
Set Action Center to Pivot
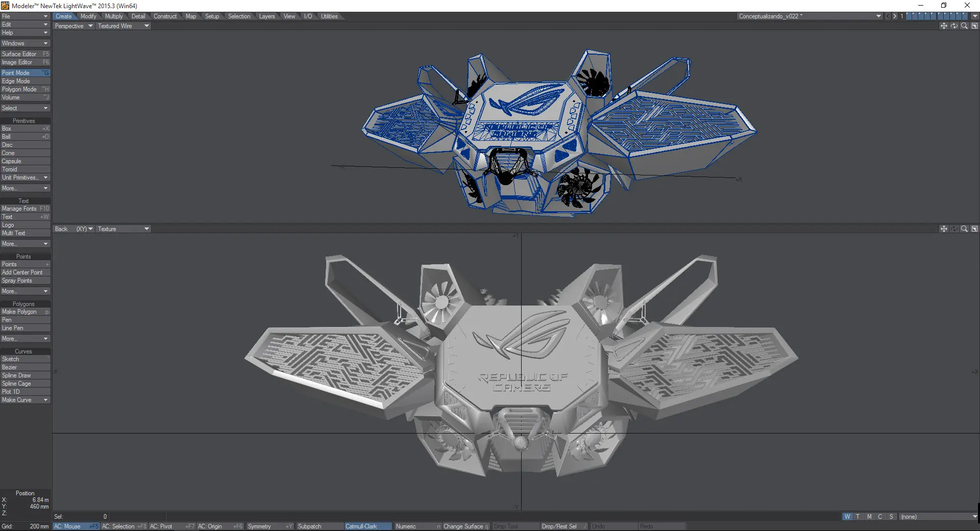click(x=172, y=526)
